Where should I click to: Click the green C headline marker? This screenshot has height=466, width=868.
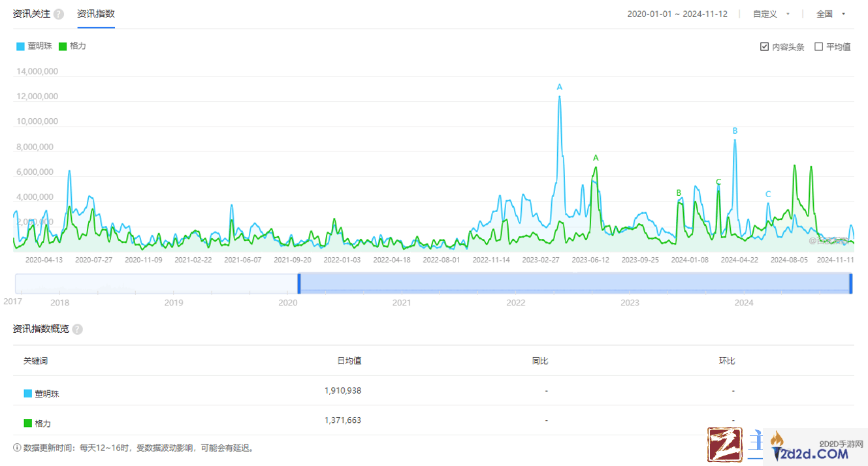[x=718, y=182]
